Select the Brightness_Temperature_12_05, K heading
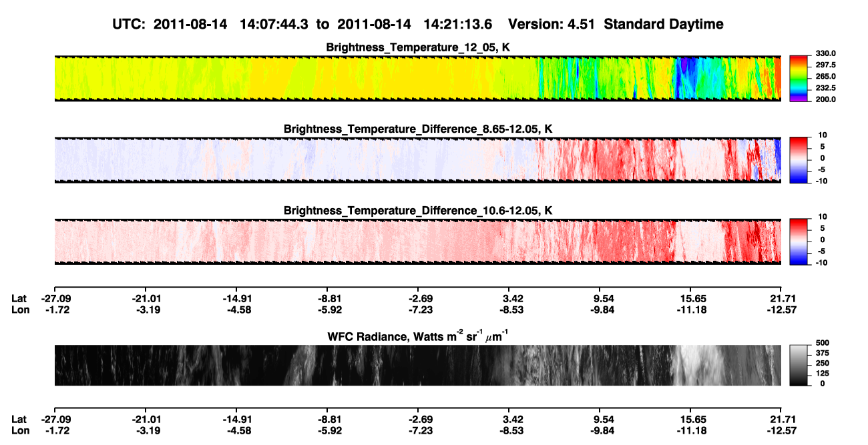 [x=418, y=47]
